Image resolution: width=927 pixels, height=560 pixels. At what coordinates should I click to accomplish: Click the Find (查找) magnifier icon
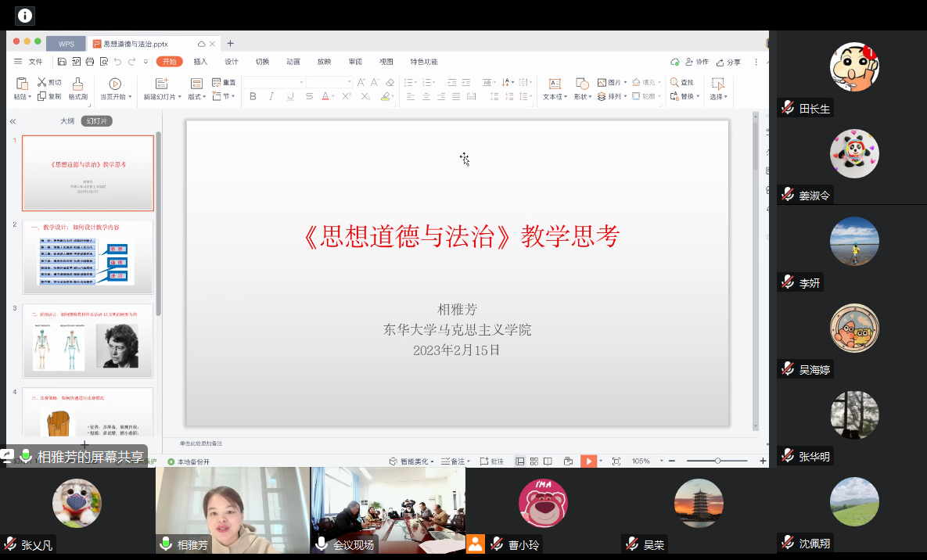pos(674,82)
